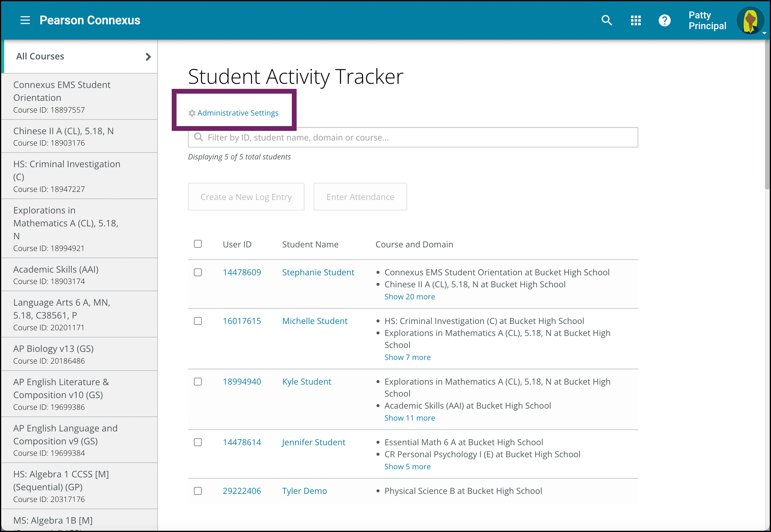This screenshot has width=771, height=532.
Task: Open user ID 29222406 link
Action: (242, 491)
